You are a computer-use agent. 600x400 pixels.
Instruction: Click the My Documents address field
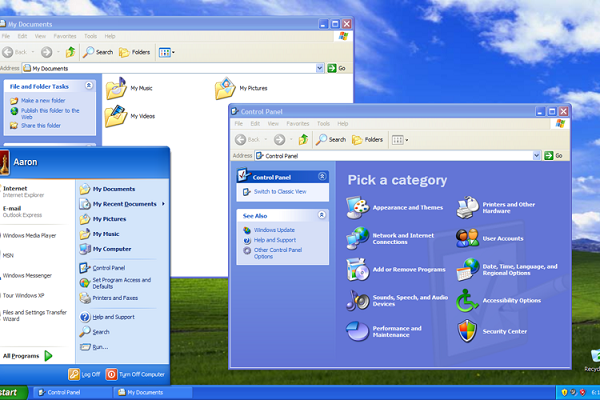(173, 68)
